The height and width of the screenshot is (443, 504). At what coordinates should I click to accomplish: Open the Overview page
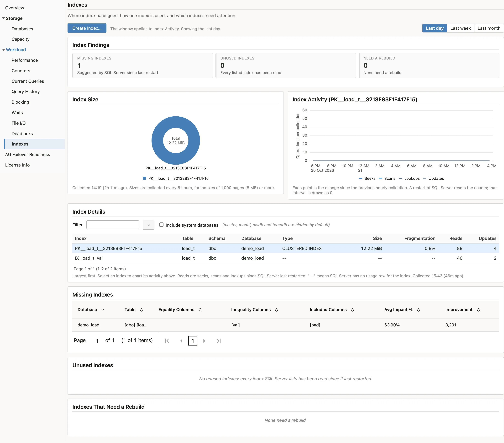pos(15,8)
